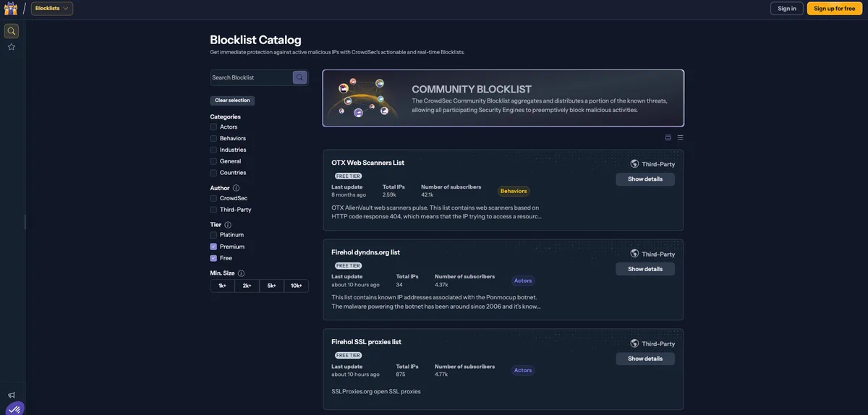Toggle the Actors category checkbox
Viewport: 868px width, 415px height.
pyautogui.click(x=213, y=127)
